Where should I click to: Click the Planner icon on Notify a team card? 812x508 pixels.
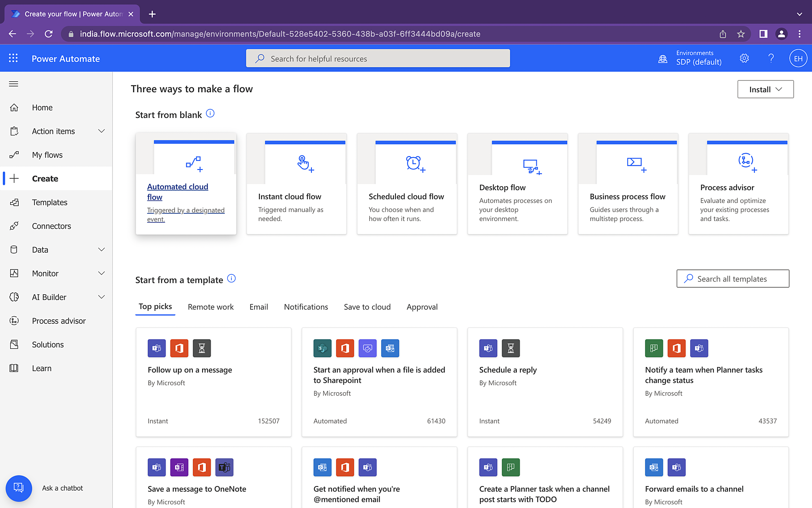pyautogui.click(x=654, y=348)
